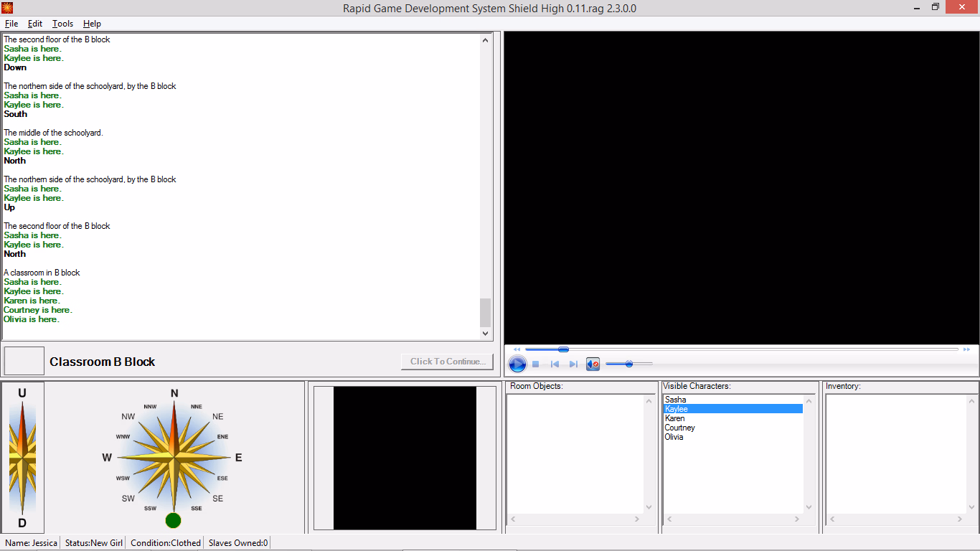
Task: Click the Condition:Clothed status entry
Action: 166,543
